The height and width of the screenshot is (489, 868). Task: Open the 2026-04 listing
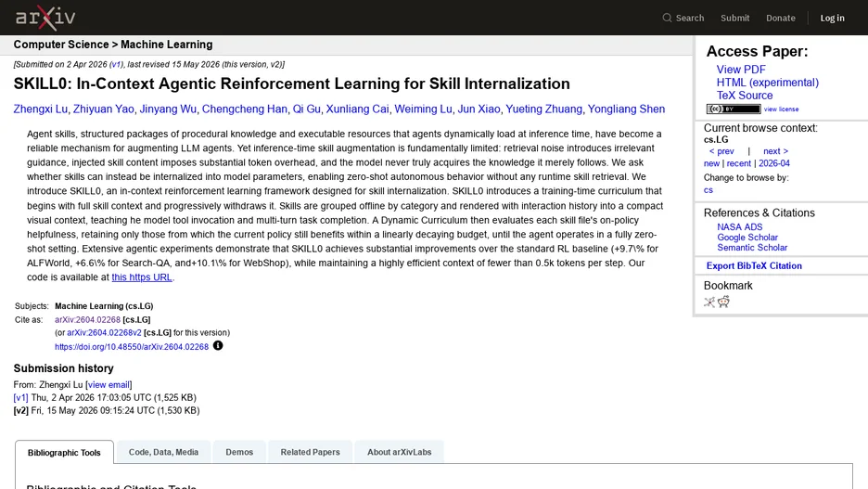tap(774, 163)
